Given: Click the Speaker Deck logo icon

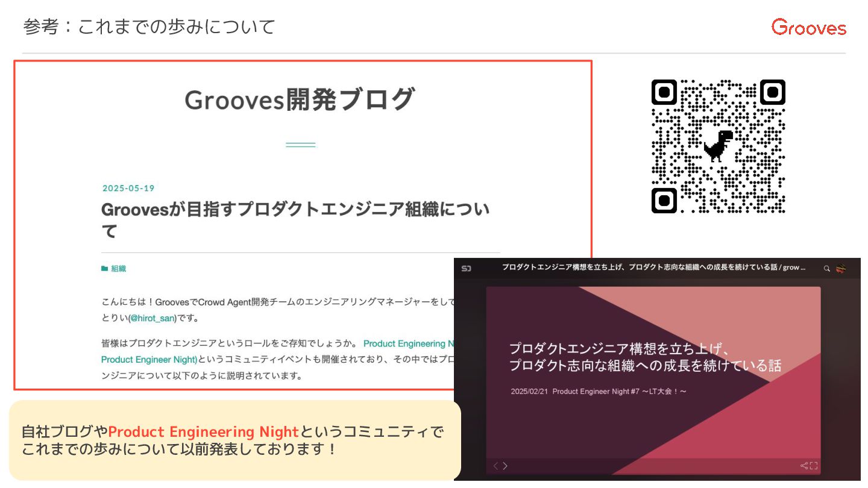Looking at the screenshot, I should [x=466, y=268].
